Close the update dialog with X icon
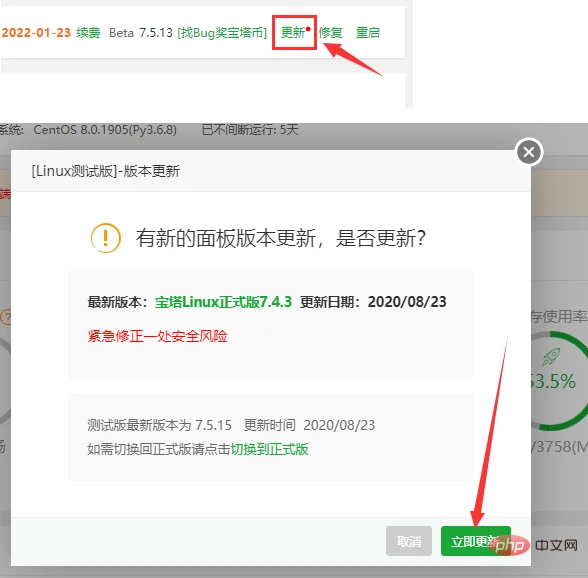The width and height of the screenshot is (588, 578). coord(529,152)
